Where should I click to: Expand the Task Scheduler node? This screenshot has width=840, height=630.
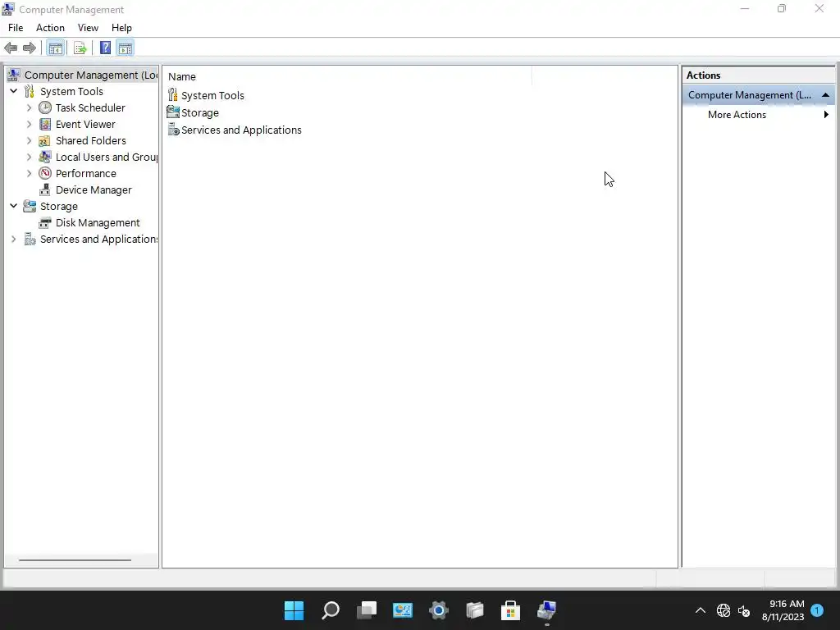point(30,107)
